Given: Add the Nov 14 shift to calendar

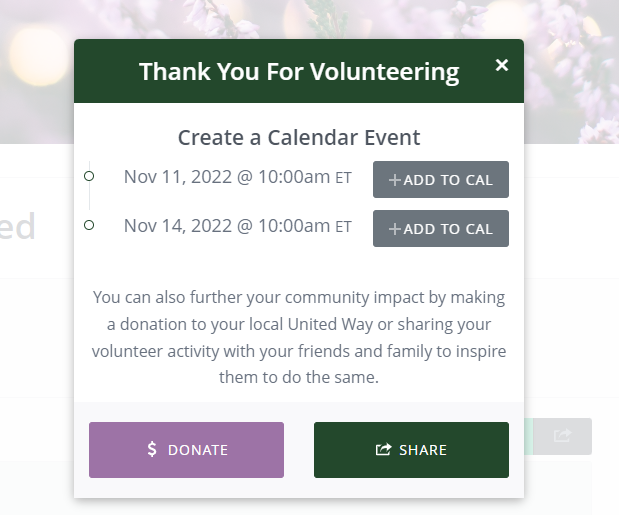Looking at the screenshot, I should tap(441, 228).
